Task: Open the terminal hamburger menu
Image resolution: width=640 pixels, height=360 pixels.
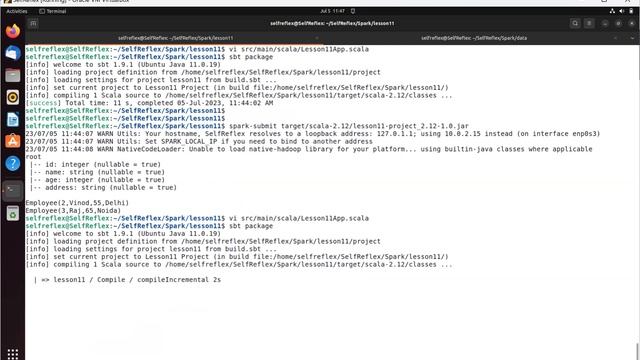Action: 589,23
